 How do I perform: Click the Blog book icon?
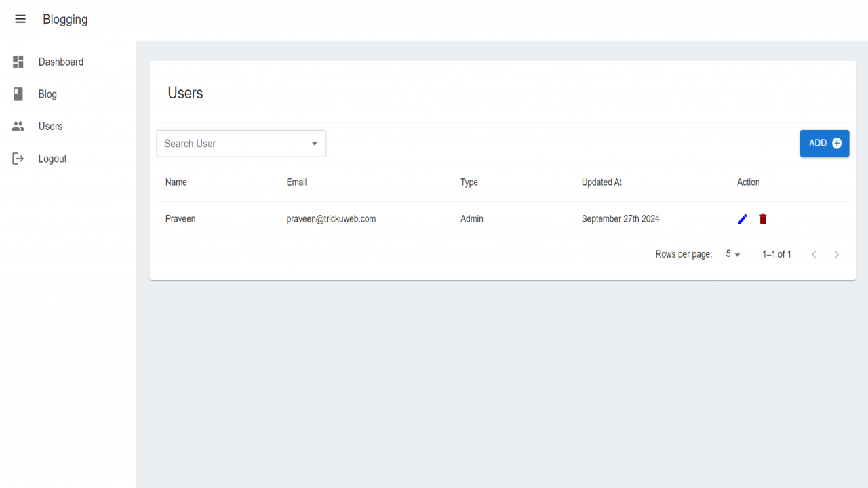point(18,94)
